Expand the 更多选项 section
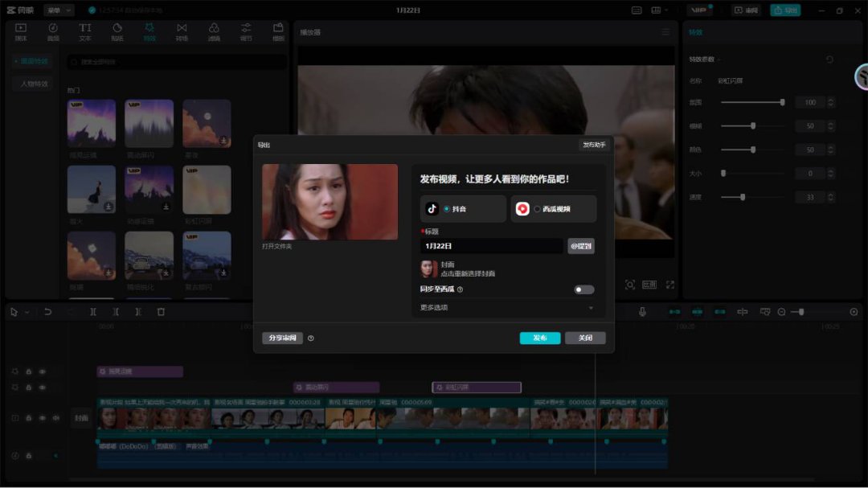This screenshot has height=488, width=868. pyautogui.click(x=592, y=308)
